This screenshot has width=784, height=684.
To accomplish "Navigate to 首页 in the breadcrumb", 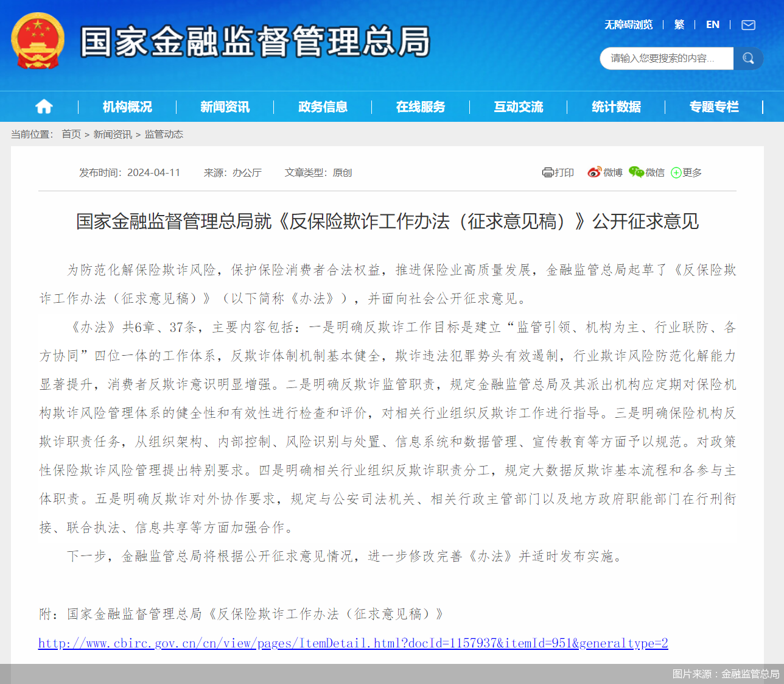I will (70, 134).
